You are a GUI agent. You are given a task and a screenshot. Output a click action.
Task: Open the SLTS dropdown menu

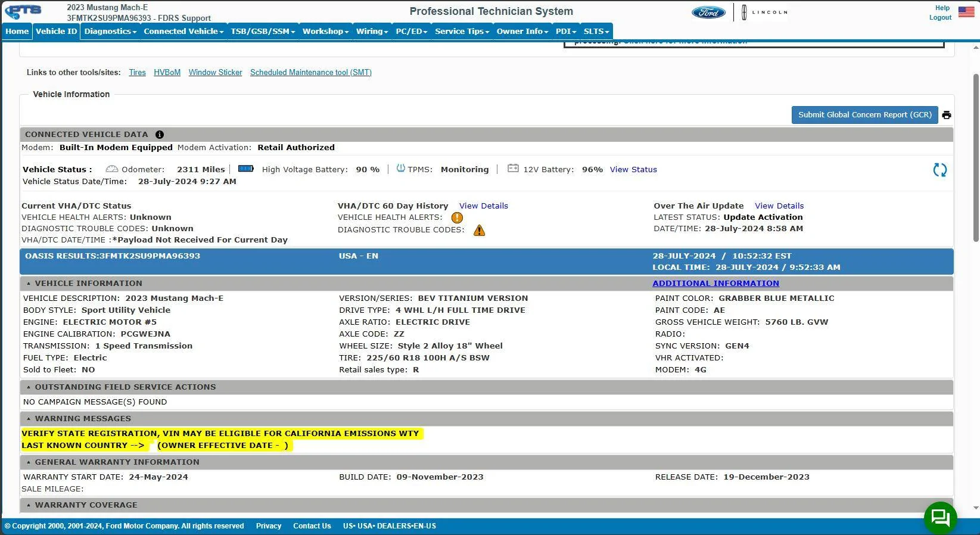[596, 32]
